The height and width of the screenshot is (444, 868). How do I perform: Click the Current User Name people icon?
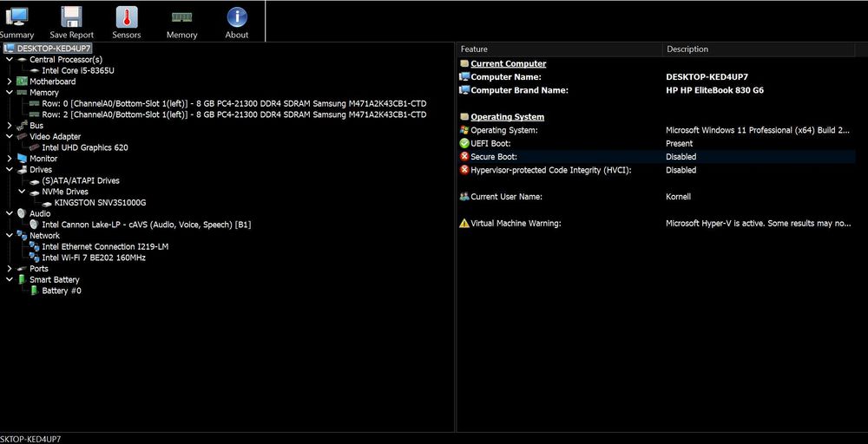464,196
